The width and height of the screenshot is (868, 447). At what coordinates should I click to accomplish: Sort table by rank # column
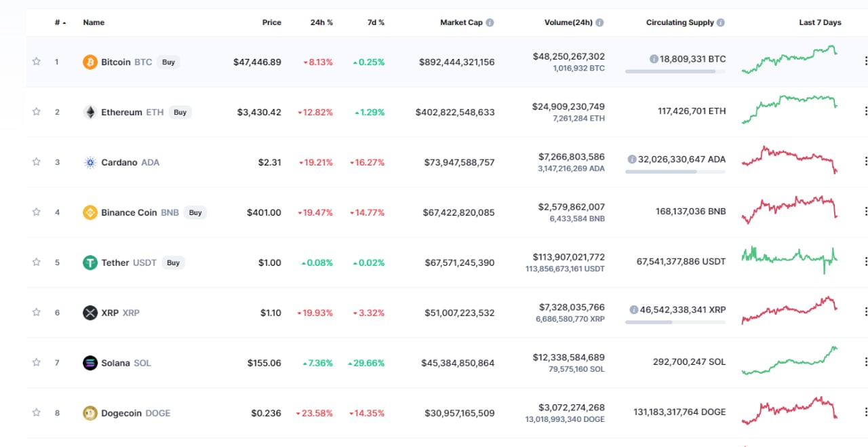(60, 22)
